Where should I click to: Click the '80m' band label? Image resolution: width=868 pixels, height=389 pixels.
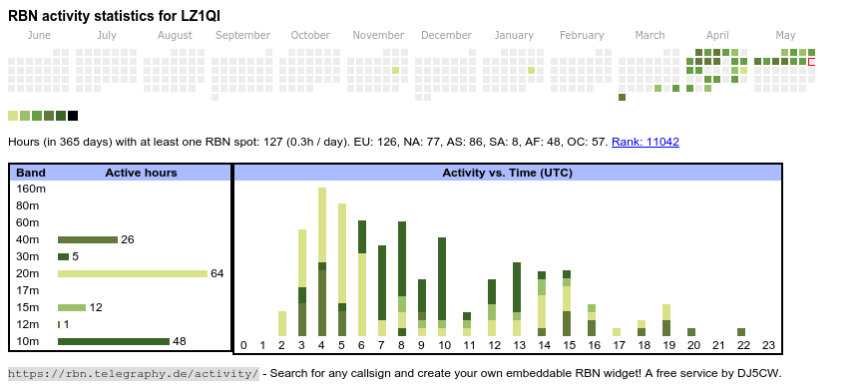(x=28, y=205)
